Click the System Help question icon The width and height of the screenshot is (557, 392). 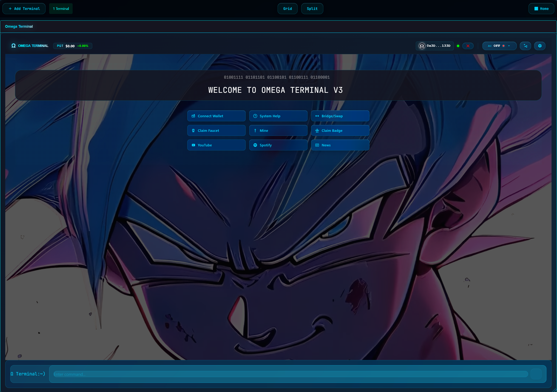(x=255, y=116)
